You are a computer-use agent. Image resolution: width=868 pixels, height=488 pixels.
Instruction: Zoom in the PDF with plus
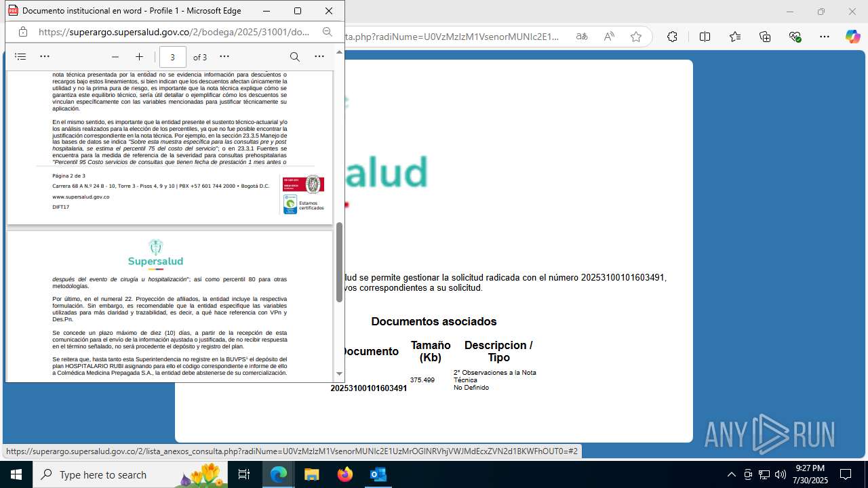point(139,57)
